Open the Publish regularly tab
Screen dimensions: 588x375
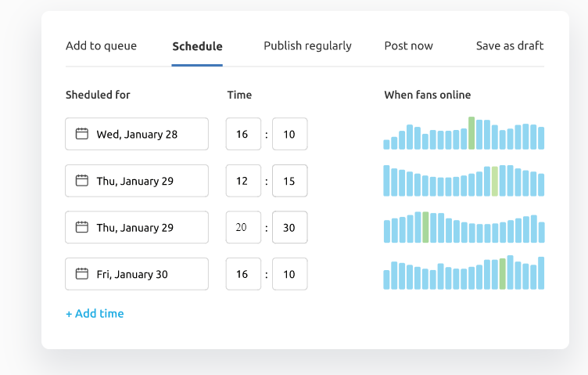[307, 46]
